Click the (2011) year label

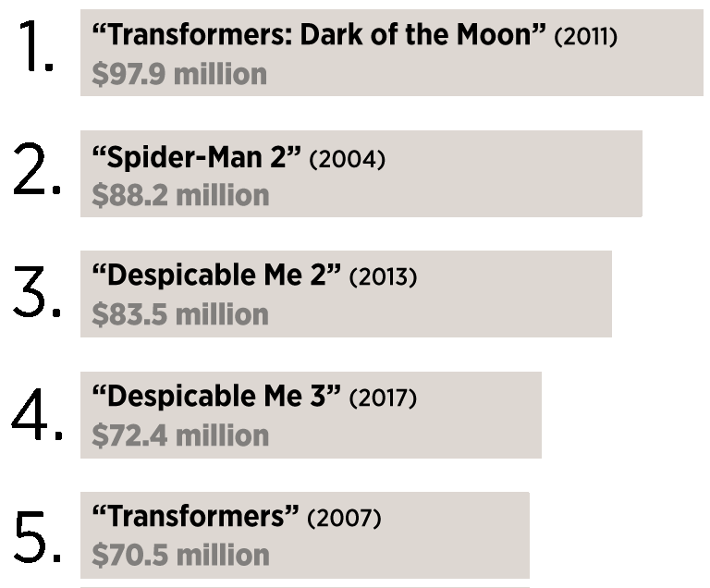point(586,36)
